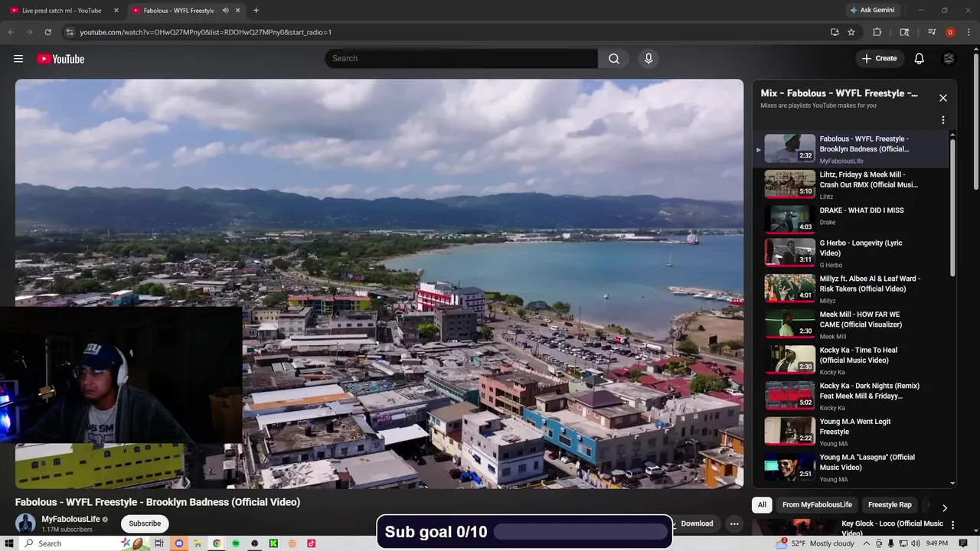Image resolution: width=980 pixels, height=551 pixels.
Task: Select the From MyFabolousLife chip
Action: tap(817, 505)
